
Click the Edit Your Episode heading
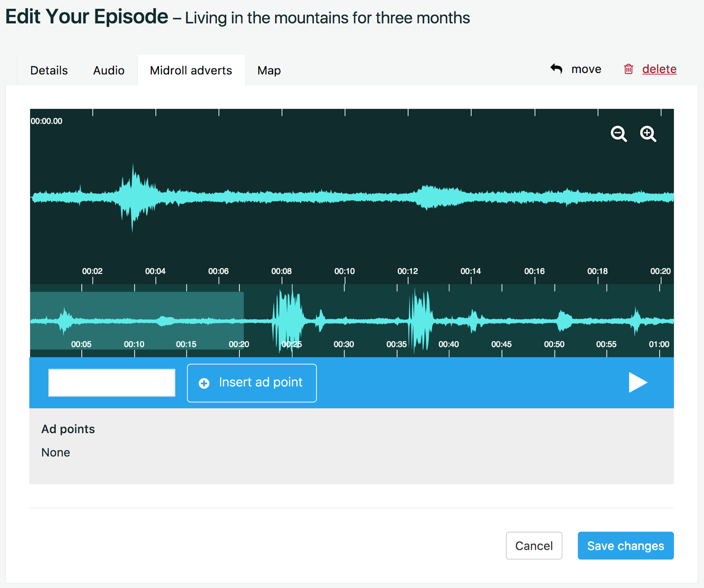tap(86, 17)
